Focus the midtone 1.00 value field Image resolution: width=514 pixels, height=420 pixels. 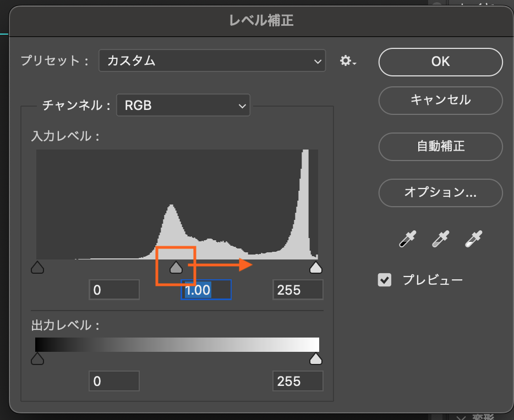(x=206, y=290)
